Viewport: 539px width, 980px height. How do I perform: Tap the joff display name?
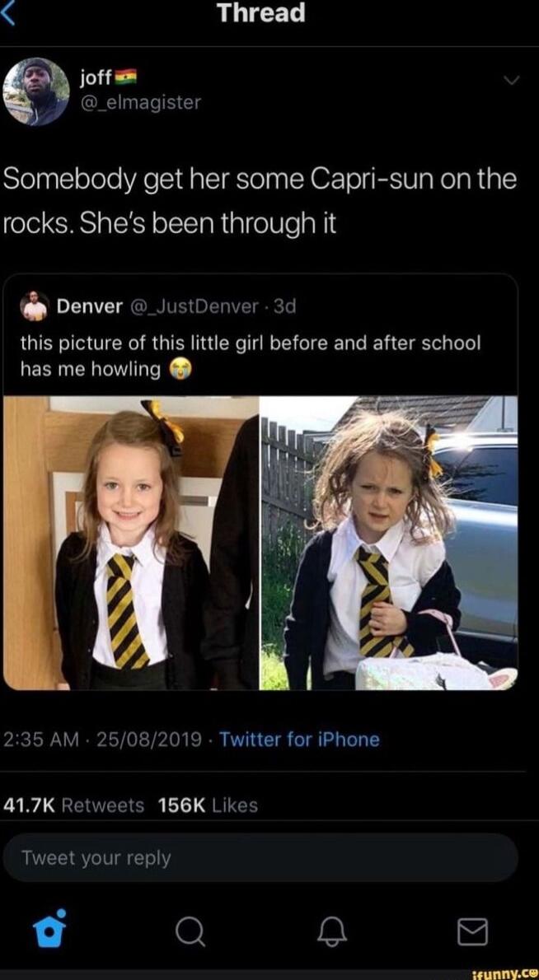tap(96, 78)
